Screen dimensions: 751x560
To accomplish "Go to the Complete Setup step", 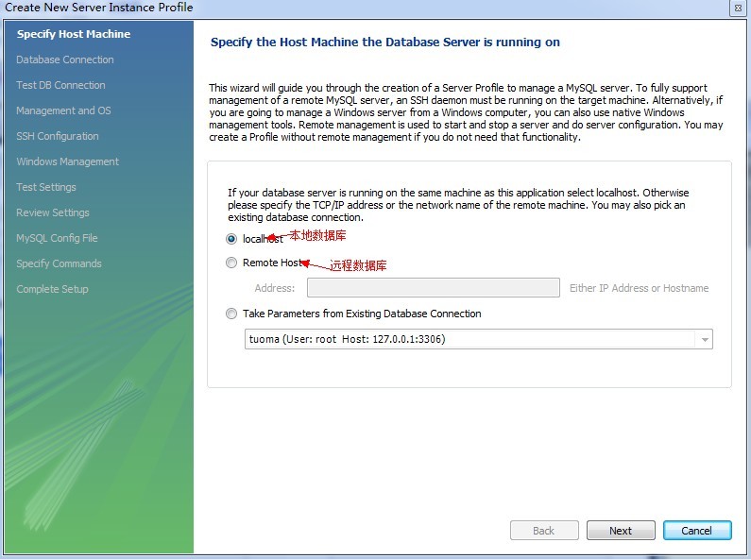I will click(x=52, y=289).
